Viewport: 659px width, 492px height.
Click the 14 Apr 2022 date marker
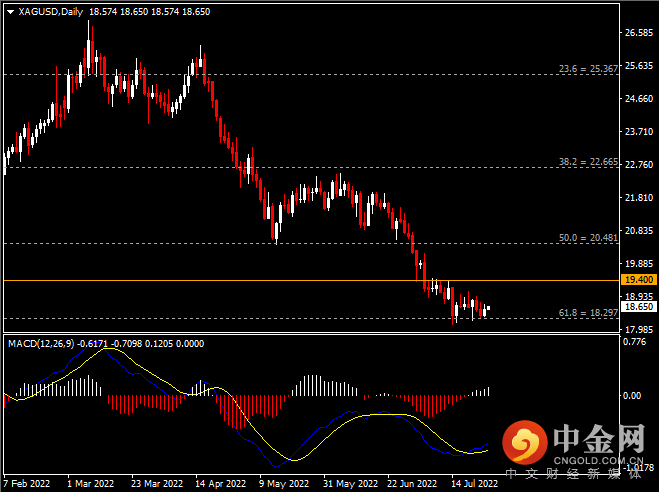coord(220,484)
